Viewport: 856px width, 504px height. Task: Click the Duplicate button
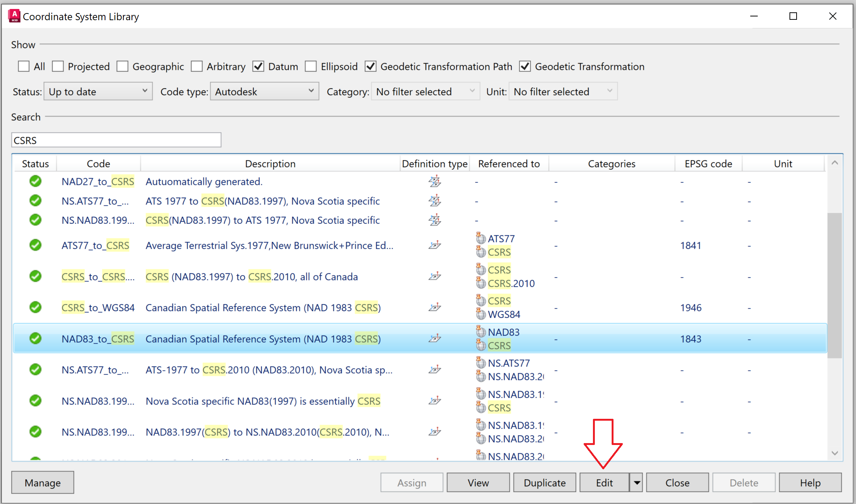coord(544,482)
